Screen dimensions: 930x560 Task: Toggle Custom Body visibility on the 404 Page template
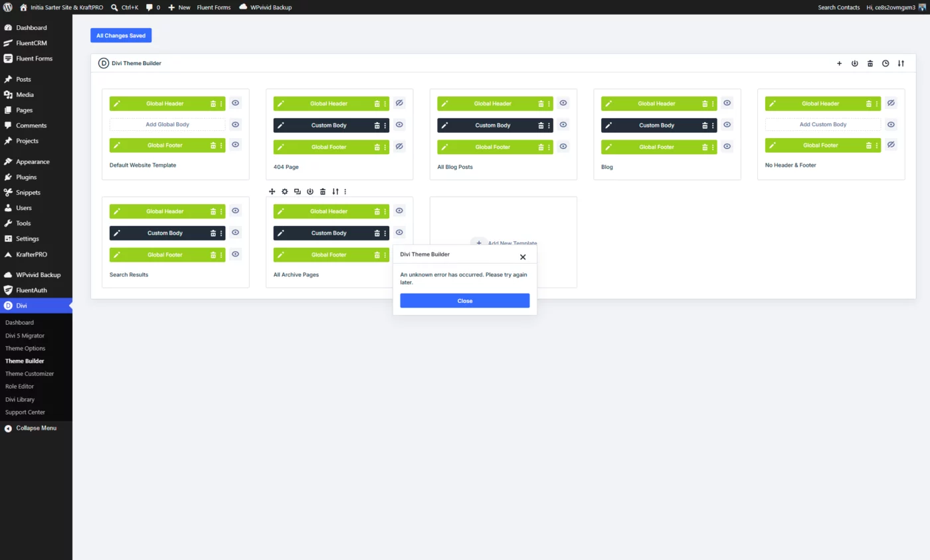399,124
